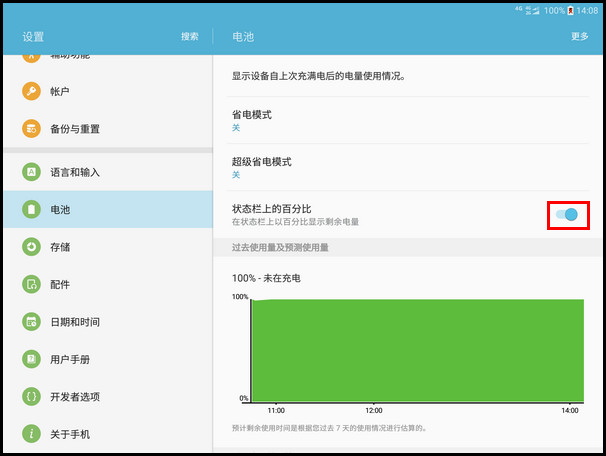Tap the 语言和输入 icon
Image resolution: width=606 pixels, height=456 pixels.
(x=31, y=172)
